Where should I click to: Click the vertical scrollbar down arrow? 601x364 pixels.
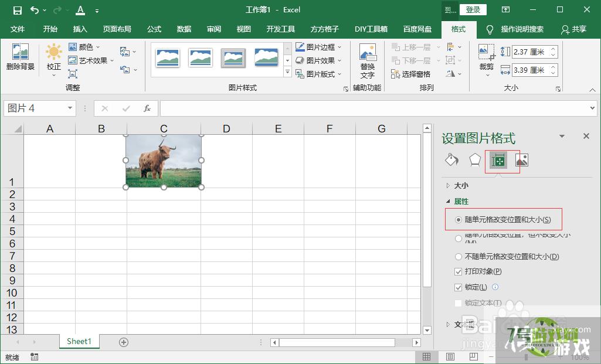coord(427,330)
